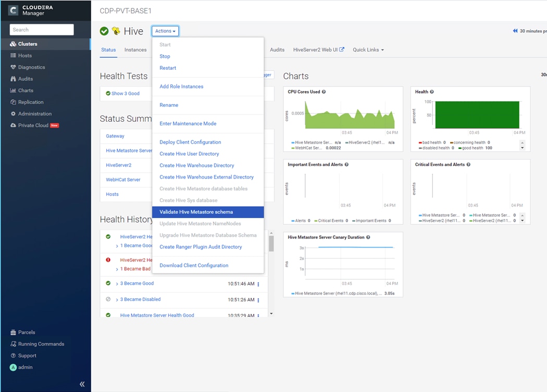Click Health History scrollbar down arrow
This screenshot has width=547, height=392.
click(271, 314)
